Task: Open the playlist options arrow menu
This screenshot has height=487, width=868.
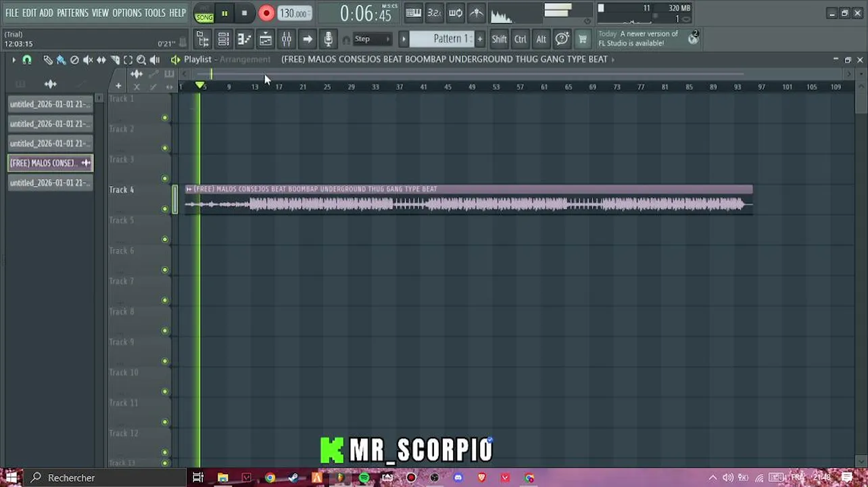Action: (13, 60)
